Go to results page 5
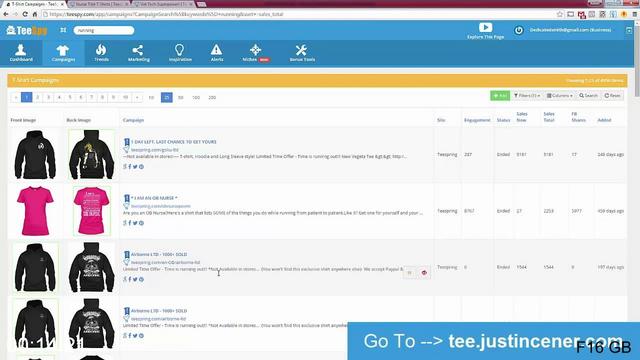 point(70,97)
